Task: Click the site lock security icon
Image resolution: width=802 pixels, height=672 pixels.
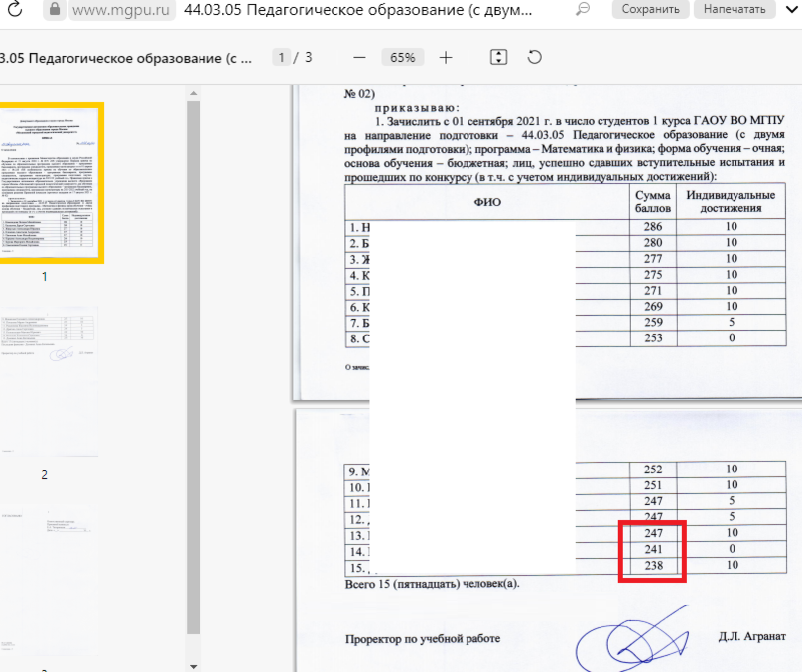Action: click(55, 9)
